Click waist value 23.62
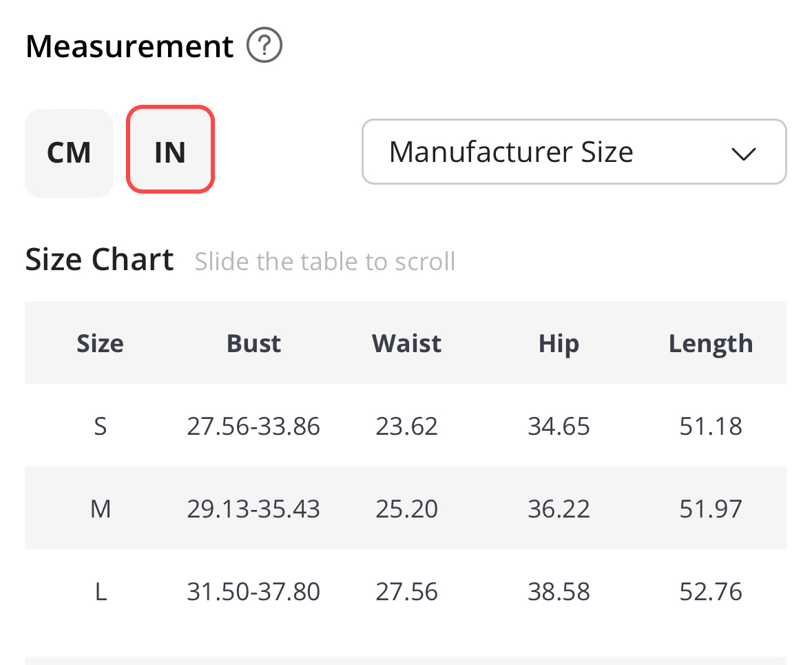The image size is (812, 665). click(406, 426)
